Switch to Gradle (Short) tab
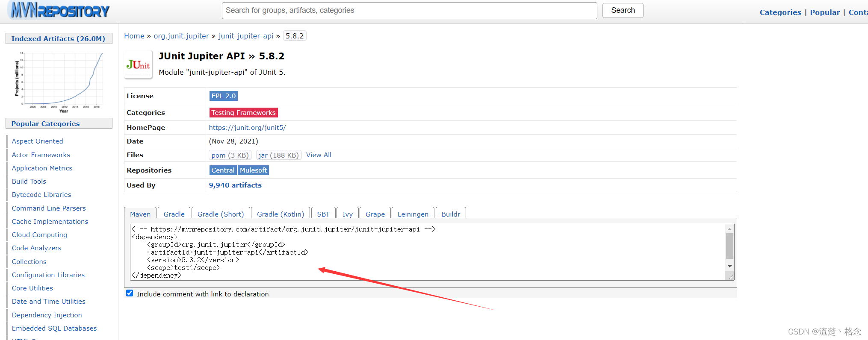The width and height of the screenshot is (868, 340). pyautogui.click(x=221, y=214)
